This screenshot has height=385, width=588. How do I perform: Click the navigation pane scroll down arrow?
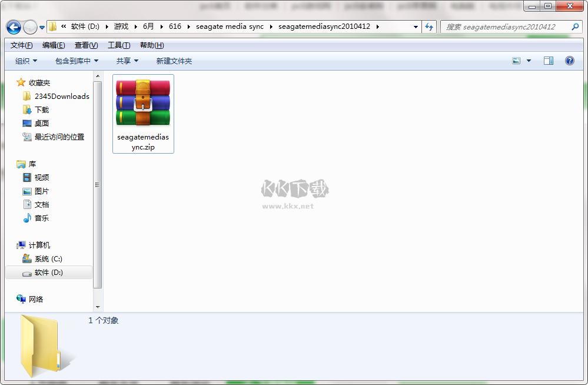[x=98, y=307]
